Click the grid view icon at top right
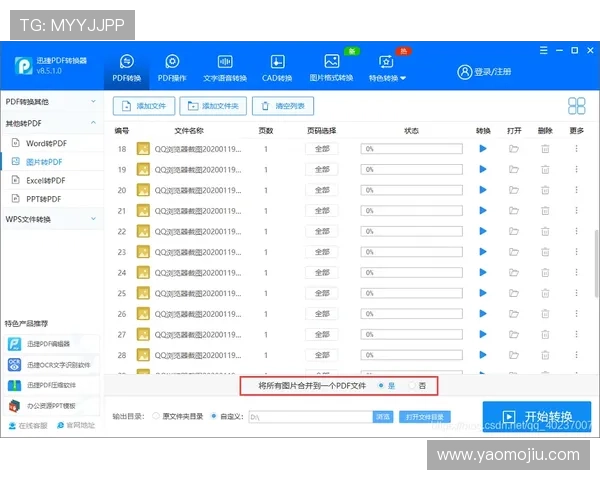Viewport: 600px width, 480px height. (577, 106)
